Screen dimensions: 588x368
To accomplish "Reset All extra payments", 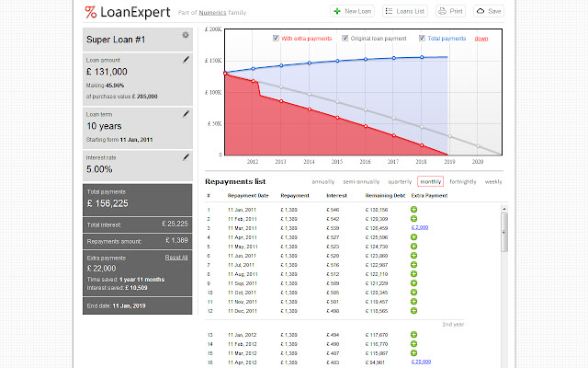I will pyautogui.click(x=176, y=258).
